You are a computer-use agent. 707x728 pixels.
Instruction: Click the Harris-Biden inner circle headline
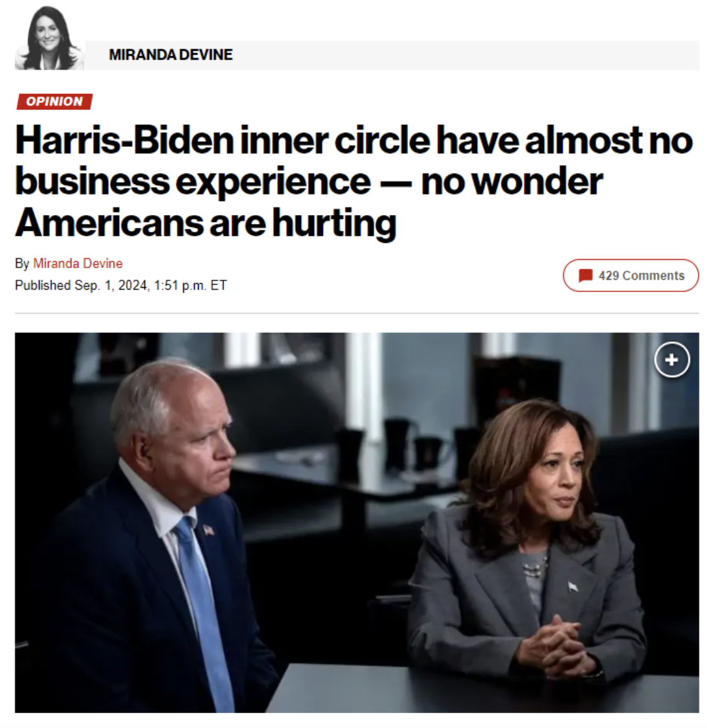pyautogui.click(x=354, y=181)
